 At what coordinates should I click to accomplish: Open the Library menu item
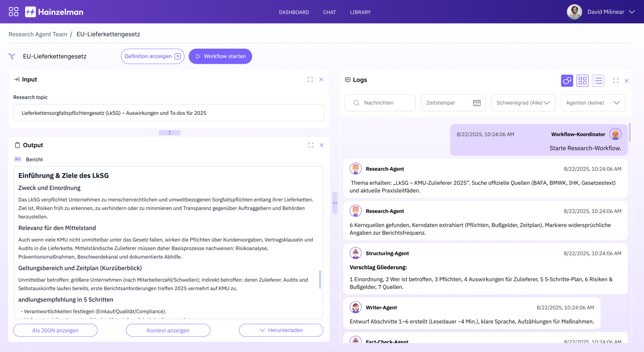pyautogui.click(x=360, y=12)
